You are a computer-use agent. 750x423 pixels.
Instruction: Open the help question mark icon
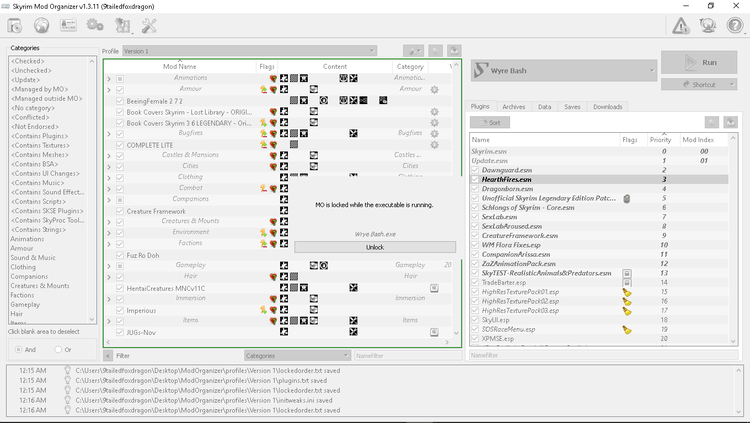[x=735, y=25]
